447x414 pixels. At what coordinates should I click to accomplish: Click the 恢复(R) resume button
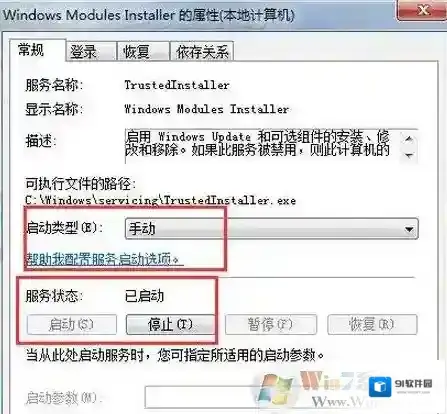tap(372, 324)
